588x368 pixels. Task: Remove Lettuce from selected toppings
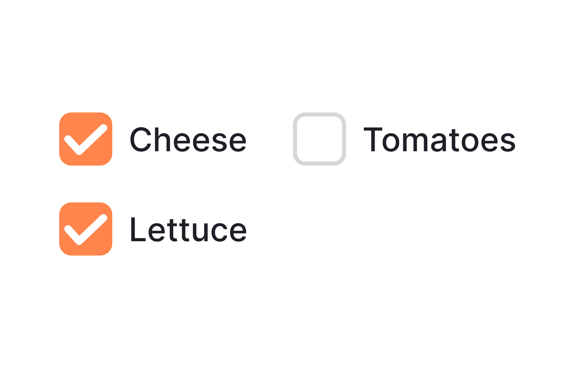pos(86,229)
